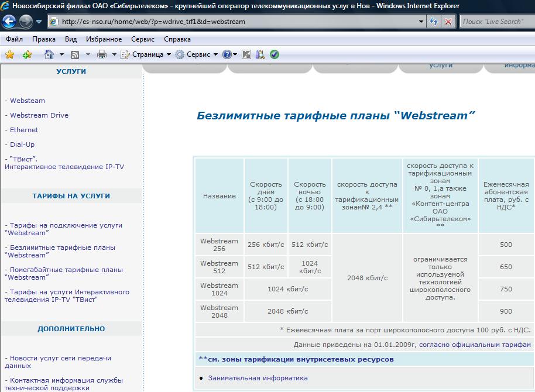
Task: Open the Файл menu
Action: click(14, 39)
